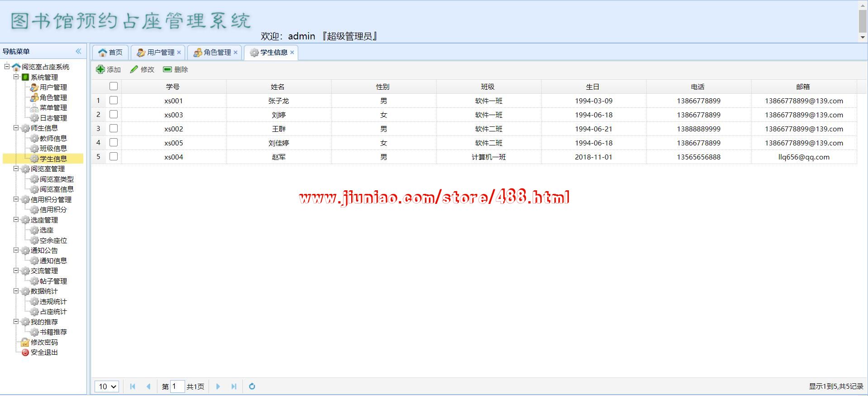Click the pencil edit icon
868x396 pixels.
tap(134, 69)
